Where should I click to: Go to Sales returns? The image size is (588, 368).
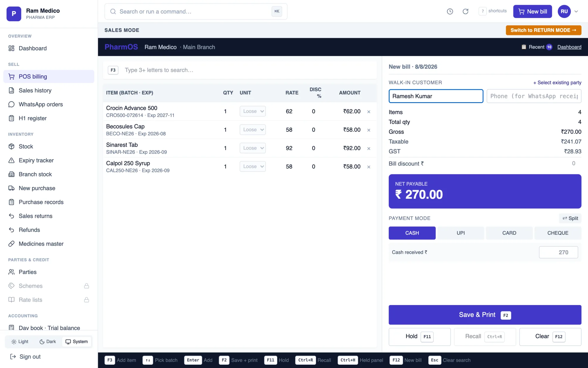tap(49, 216)
